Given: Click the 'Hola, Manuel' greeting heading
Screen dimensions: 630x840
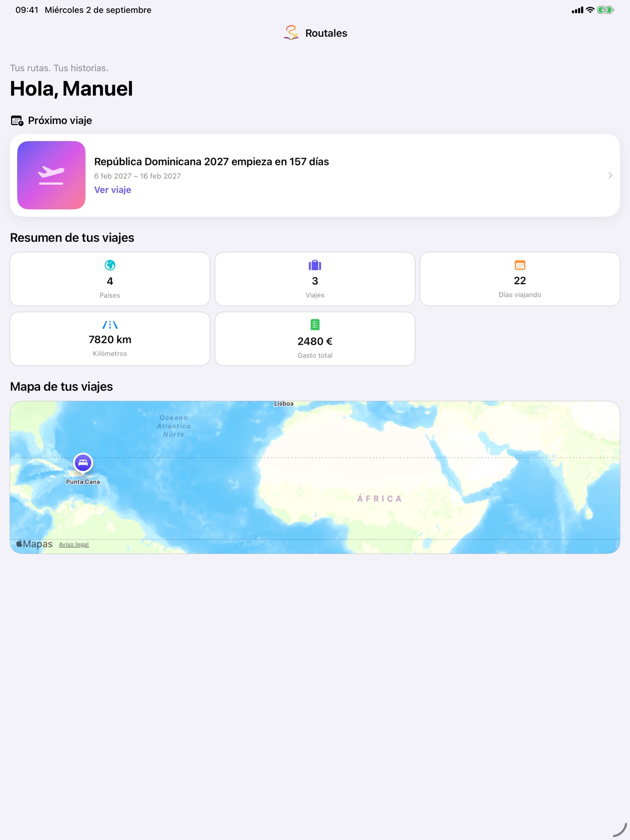Looking at the screenshot, I should 71,88.
